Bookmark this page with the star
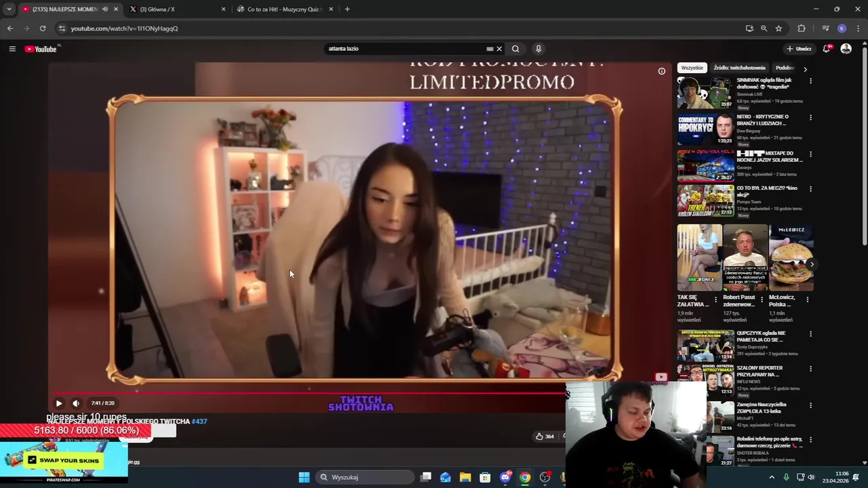Screen dimensions: 868x488 pyautogui.click(x=778, y=28)
